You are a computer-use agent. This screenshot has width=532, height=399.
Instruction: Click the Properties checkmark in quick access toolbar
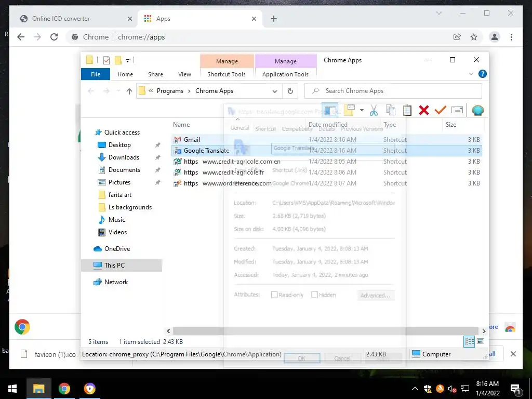point(107,60)
